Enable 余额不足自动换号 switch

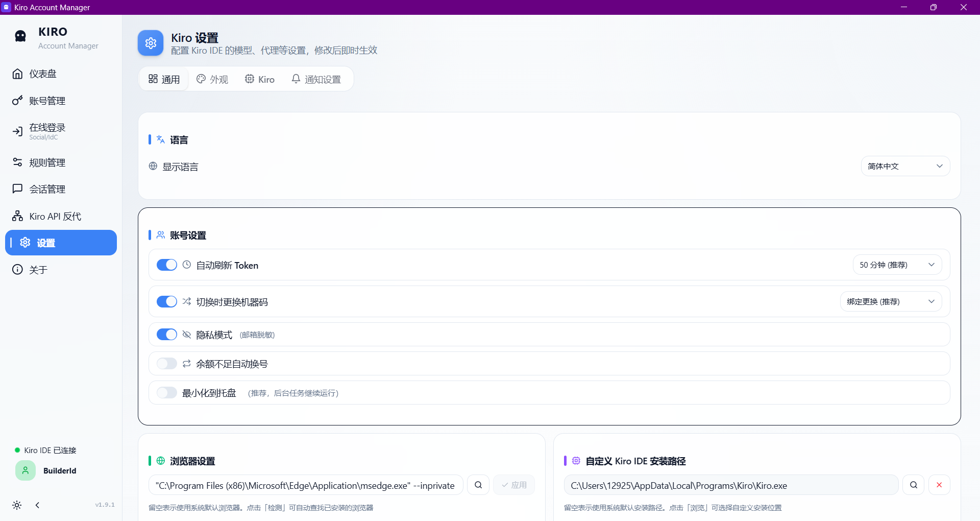pyautogui.click(x=166, y=363)
